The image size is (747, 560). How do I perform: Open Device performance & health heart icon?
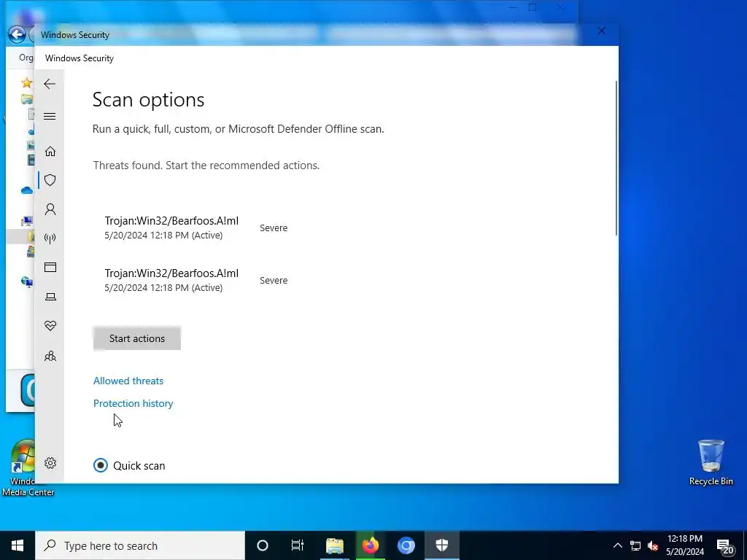pos(50,326)
